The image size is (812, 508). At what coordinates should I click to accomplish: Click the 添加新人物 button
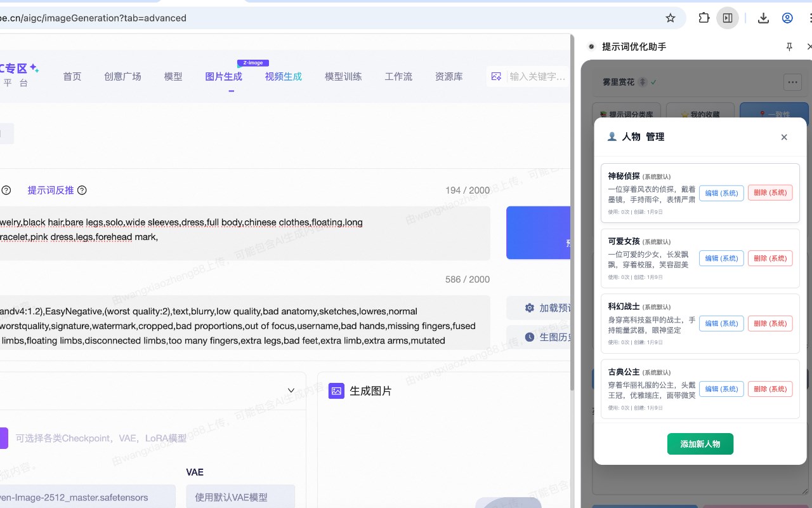700,444
